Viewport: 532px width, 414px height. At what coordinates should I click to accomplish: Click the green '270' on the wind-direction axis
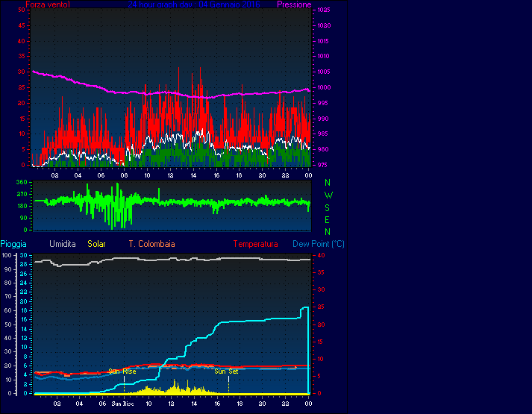point(22,194)
